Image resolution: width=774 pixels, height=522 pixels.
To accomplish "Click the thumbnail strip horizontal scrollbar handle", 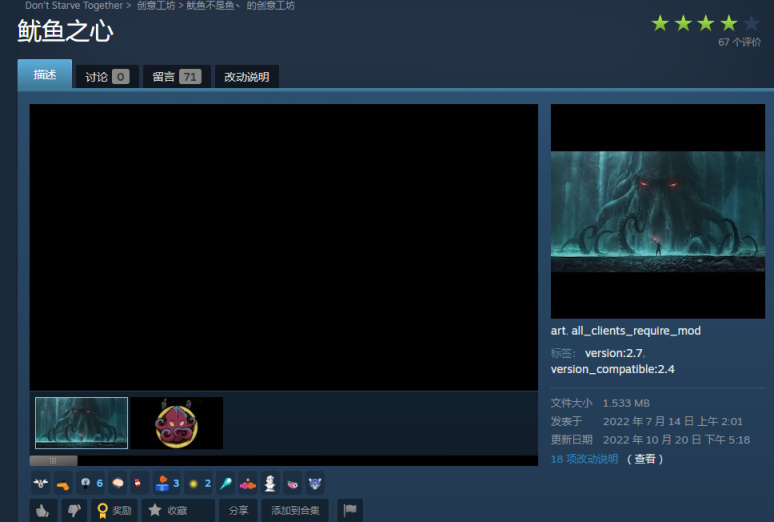I will [53, 460].
